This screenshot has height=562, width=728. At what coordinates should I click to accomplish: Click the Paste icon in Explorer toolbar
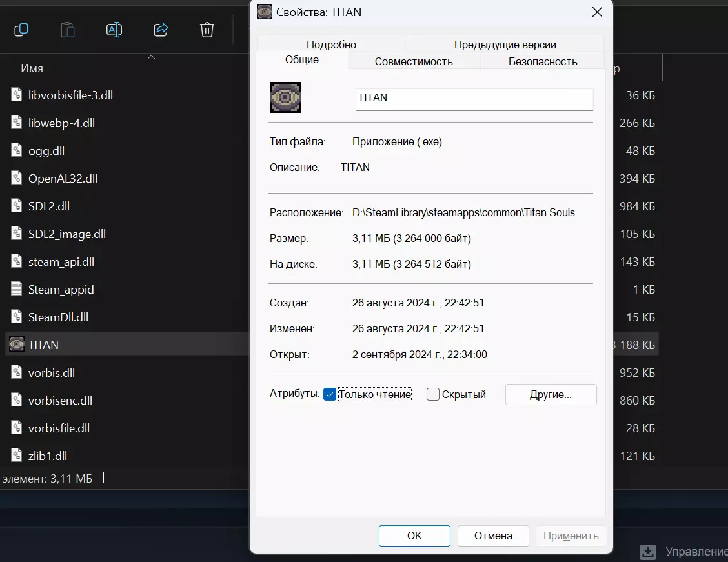(68, 30)
